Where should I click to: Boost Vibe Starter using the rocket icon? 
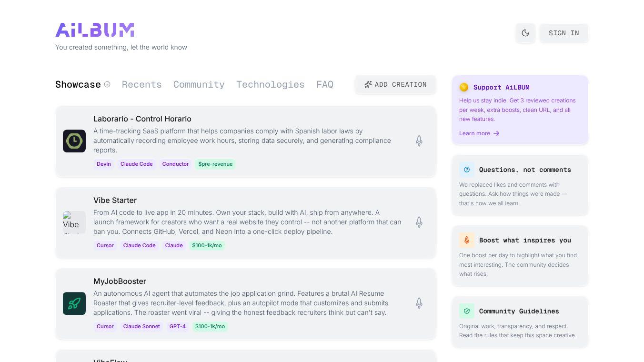pyautogui.click(x=419, y=222)
